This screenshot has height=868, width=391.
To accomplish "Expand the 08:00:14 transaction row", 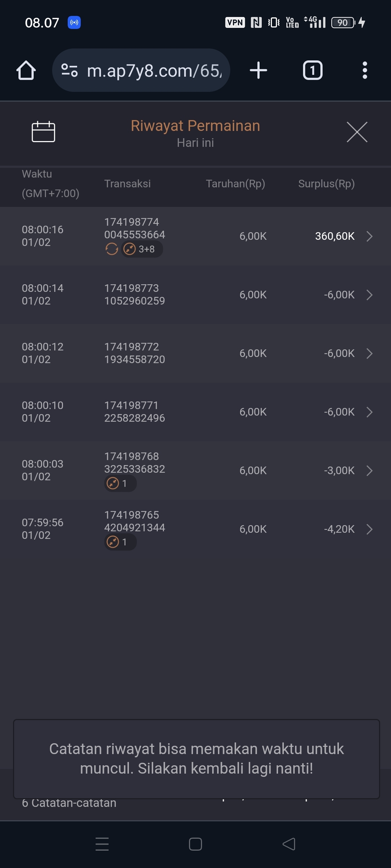I will coord(369,295).
